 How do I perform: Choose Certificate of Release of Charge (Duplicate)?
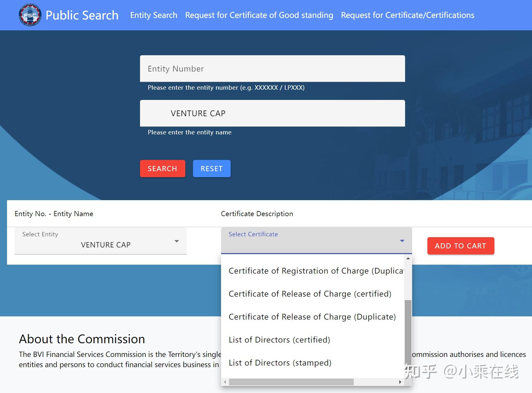pyautogui.click(x=313, y=317)
